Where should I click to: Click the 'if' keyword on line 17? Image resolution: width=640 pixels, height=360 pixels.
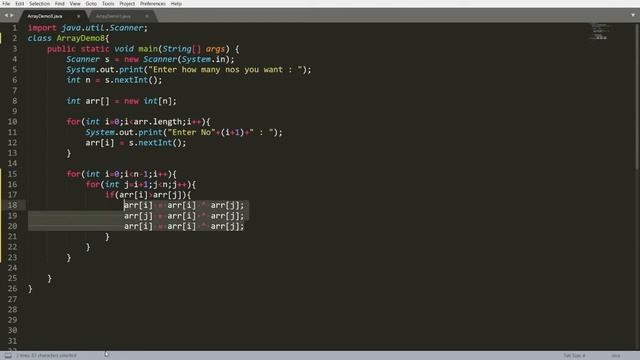click(109, 195)
